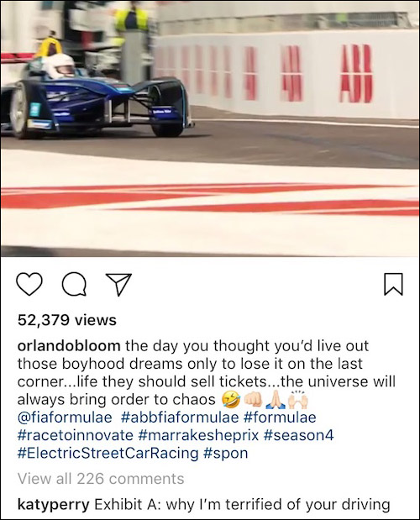Image resolution: width=420 pixels, height=520 pixels.
Task: Open the @fiaformulae mention
Action: [65, 418]
